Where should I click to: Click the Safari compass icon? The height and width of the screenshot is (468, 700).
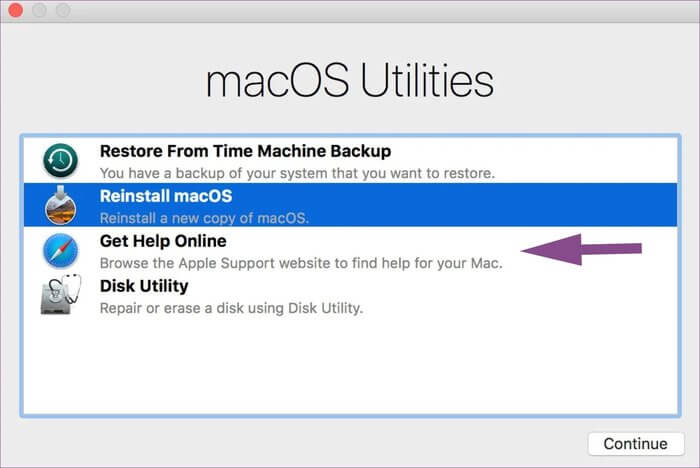click(60, 251)
